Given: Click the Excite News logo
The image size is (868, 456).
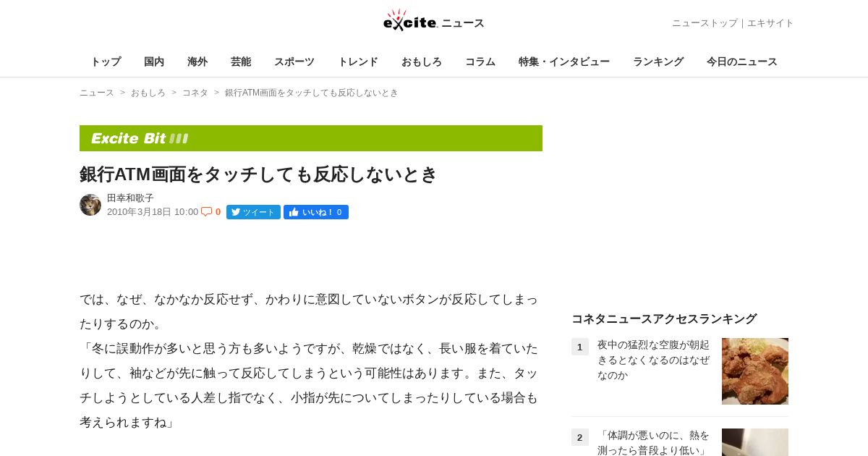Looking at the screenshot, I should click(434, 21).
